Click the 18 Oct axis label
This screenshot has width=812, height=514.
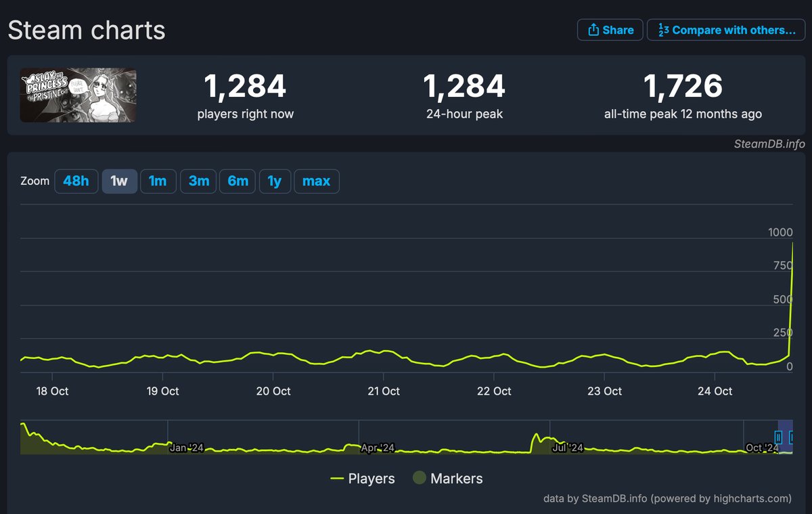[x=51, y=391]
